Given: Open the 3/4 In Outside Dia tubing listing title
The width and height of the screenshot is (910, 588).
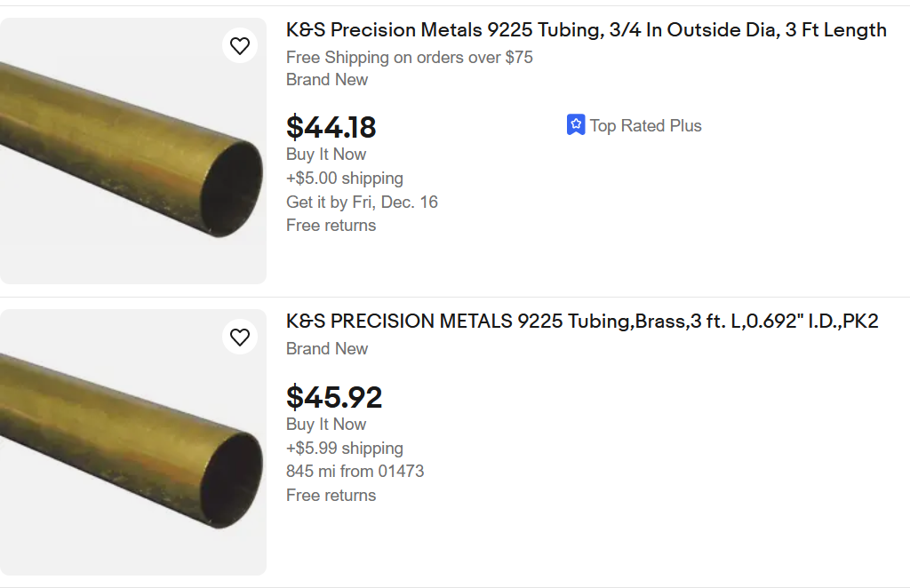Looking at the screenshot, I should click(x=586, y=30).
